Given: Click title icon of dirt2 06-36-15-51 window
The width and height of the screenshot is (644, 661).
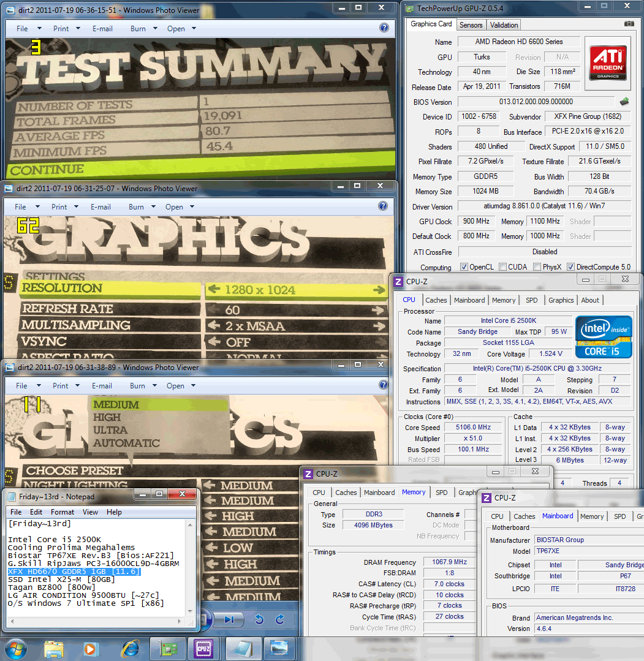Looking at the screenshot, I should click(9, 10).
